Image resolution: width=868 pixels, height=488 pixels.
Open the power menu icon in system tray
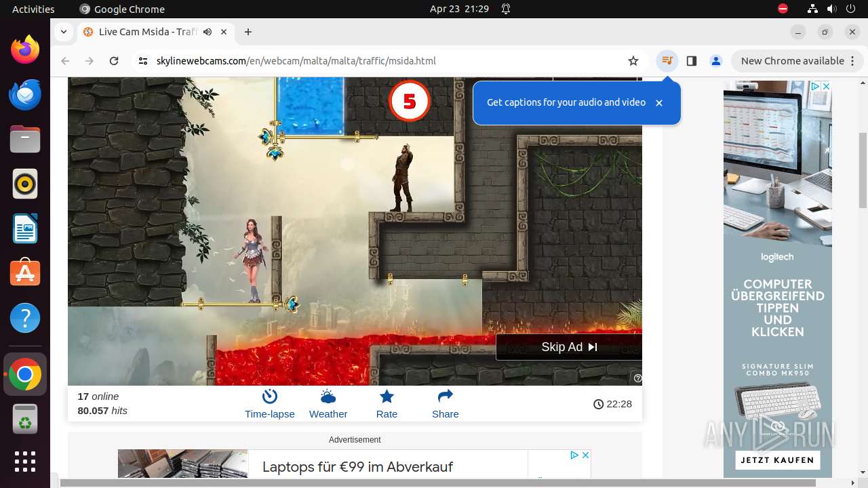pyautogui.click(x=850, y=9)
